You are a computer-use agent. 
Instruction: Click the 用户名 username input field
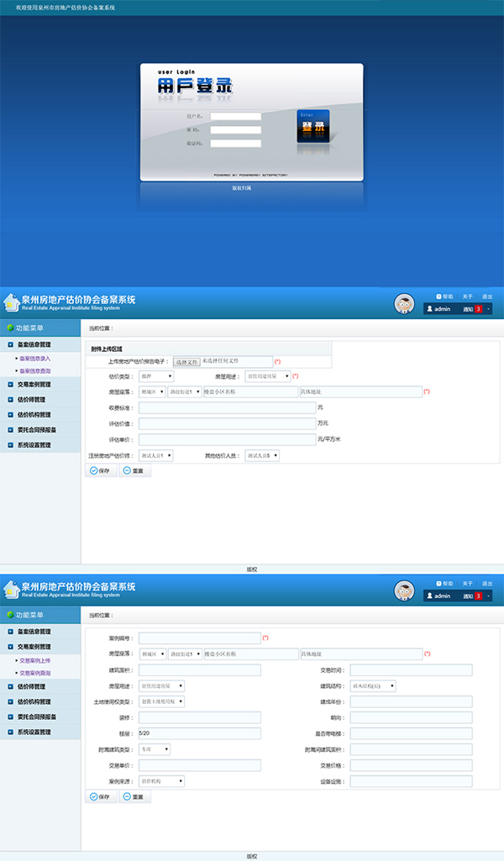(235, 117)
